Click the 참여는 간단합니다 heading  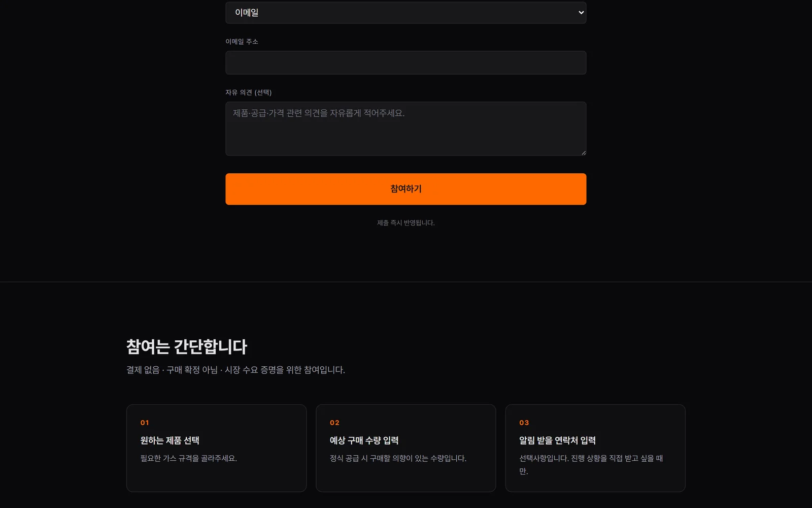[186, 347]
